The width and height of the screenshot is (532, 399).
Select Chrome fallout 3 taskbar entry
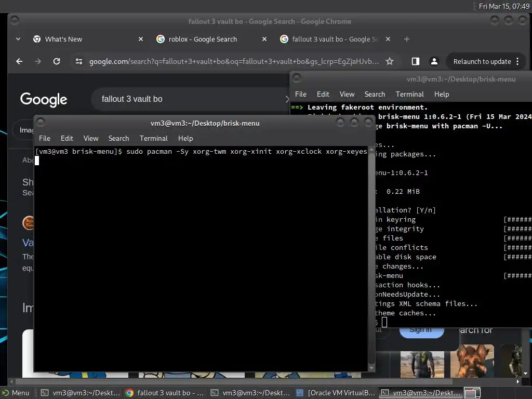165,393
